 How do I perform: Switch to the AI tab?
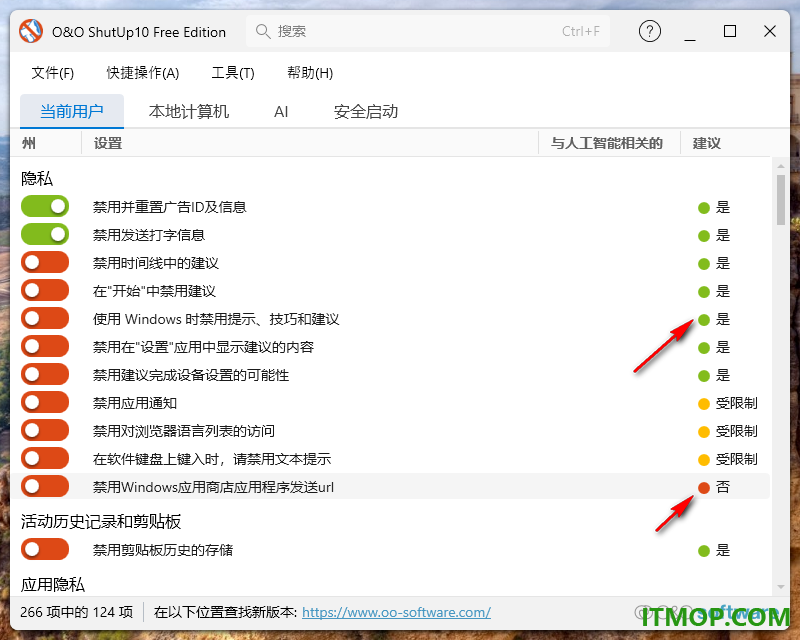coord(281,112)
